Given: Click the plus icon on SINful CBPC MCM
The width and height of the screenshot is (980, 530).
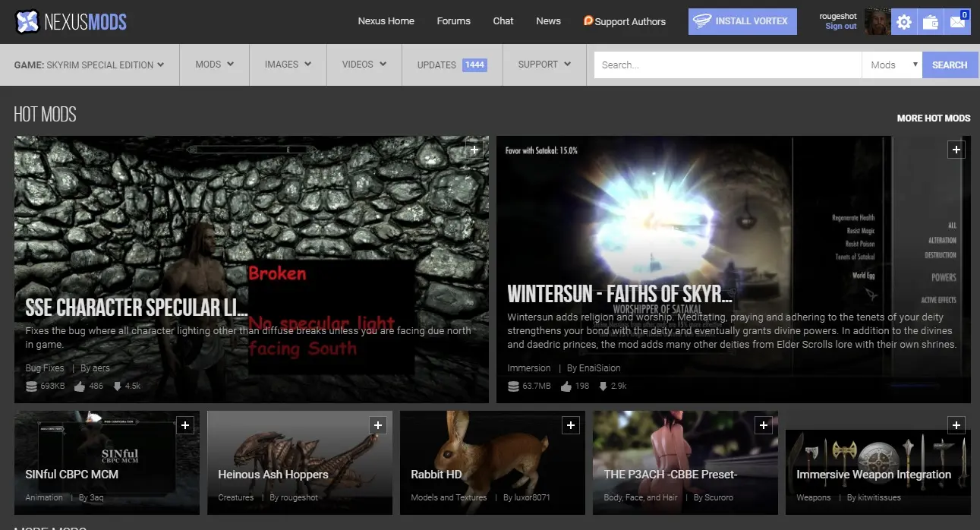Looking at the screenshot, I should point(185,425).
